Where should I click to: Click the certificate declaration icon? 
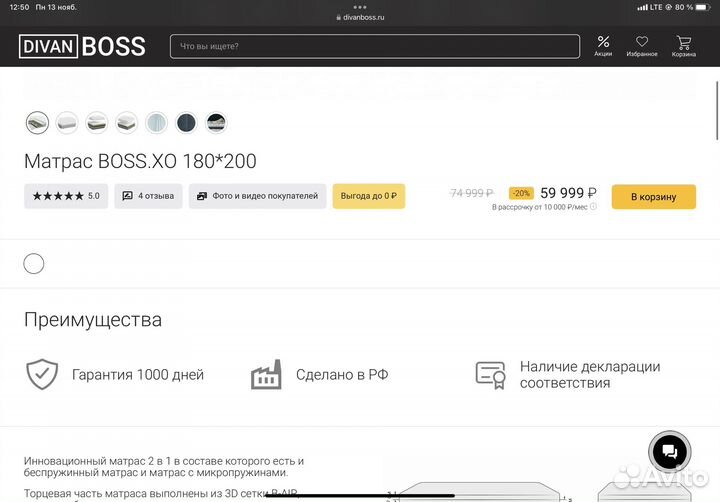(490, 375)
